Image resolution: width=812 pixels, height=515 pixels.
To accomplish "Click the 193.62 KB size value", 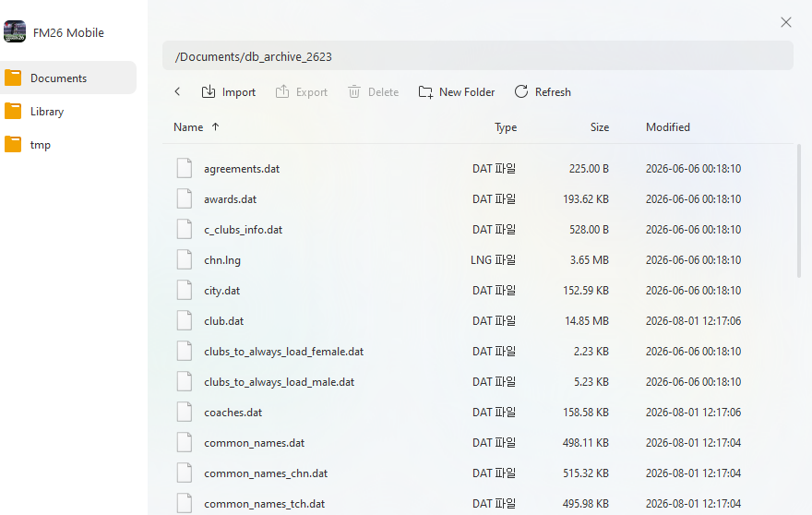I will coord(586,199).
